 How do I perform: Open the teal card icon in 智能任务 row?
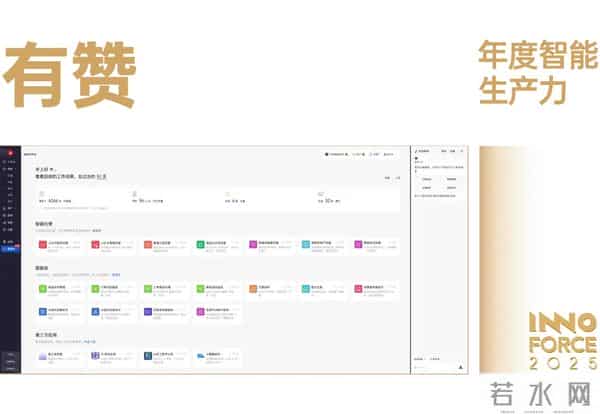tap(303, 243)
